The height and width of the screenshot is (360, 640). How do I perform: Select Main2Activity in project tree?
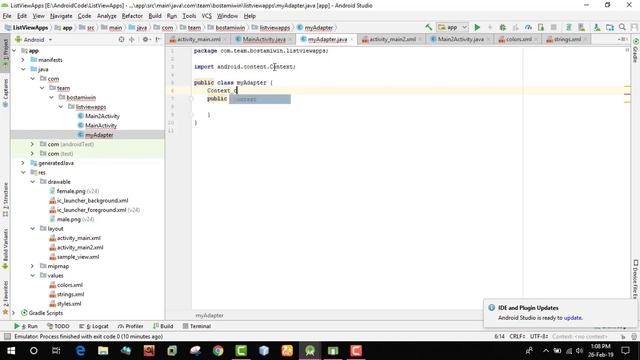click(x=102, y=116)
